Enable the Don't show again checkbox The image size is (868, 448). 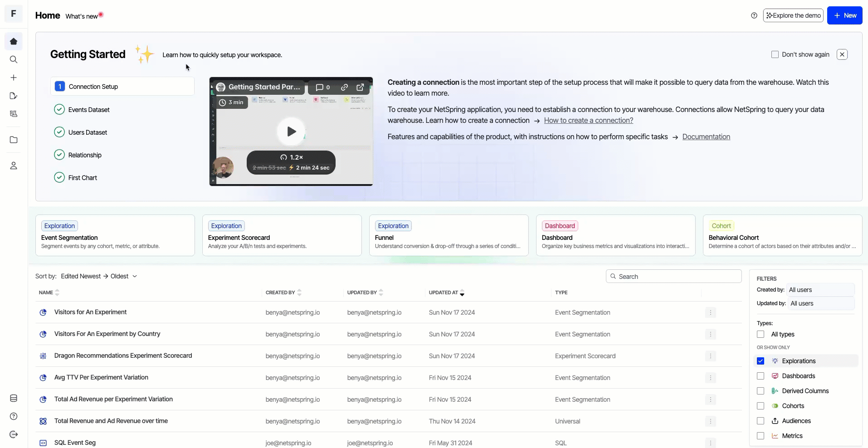pos(775,54)
